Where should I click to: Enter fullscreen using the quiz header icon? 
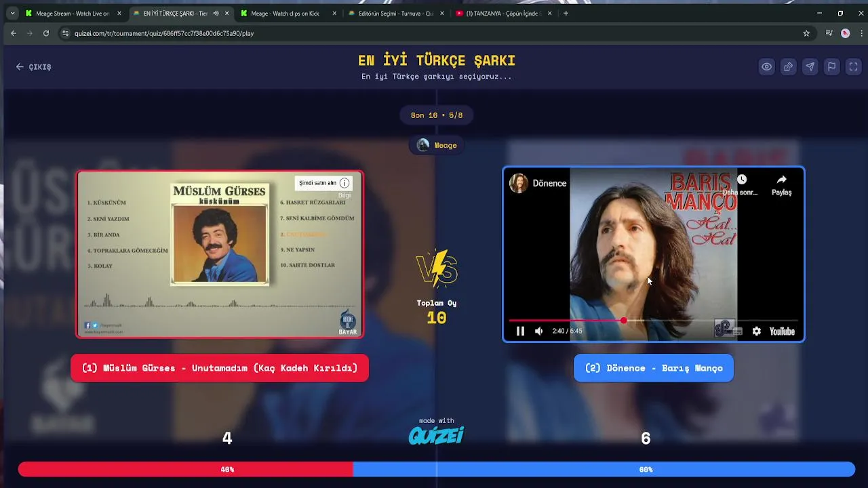coord(853,66)
